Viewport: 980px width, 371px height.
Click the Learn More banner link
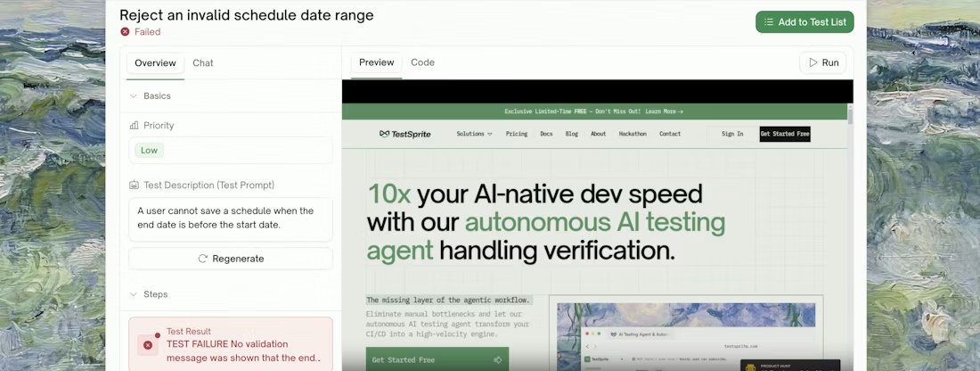point(664,111)
